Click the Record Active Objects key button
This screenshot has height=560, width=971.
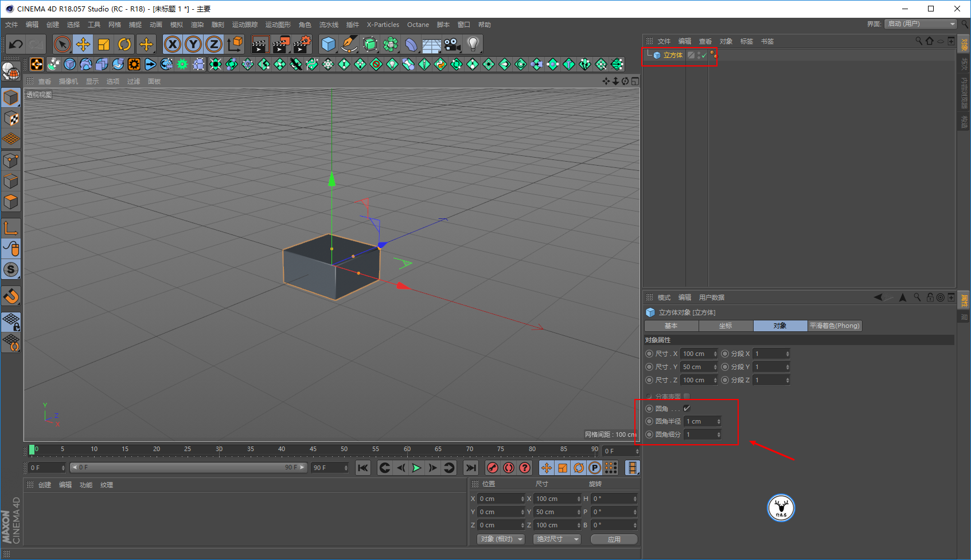[493, 468]
